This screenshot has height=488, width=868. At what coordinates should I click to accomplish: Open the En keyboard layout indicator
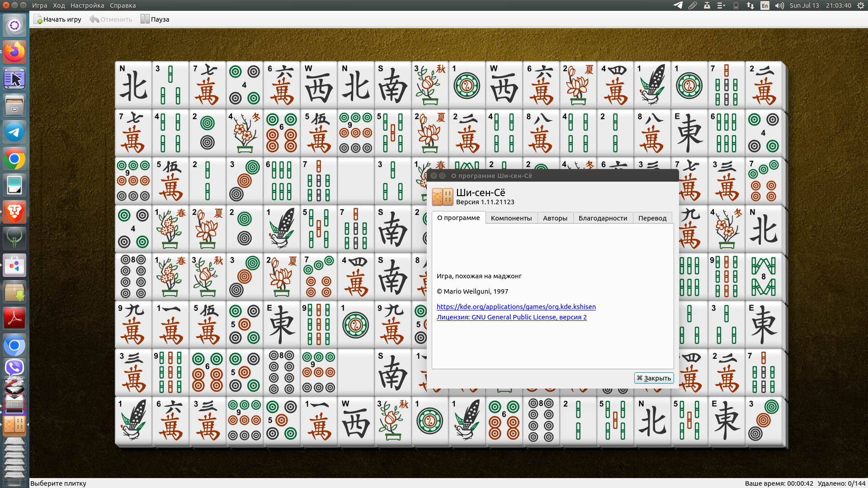point(764,5)
